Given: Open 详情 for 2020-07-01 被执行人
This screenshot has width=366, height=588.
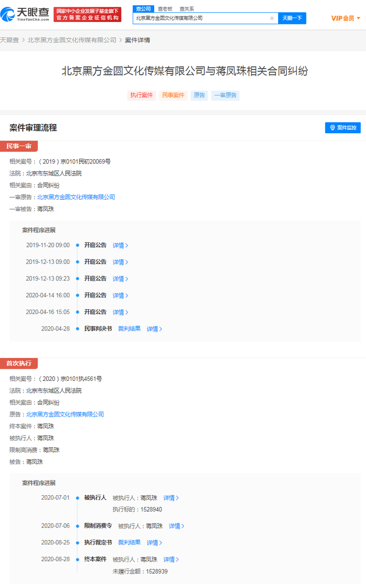Looking at the screenshot, I should point(171,498).
